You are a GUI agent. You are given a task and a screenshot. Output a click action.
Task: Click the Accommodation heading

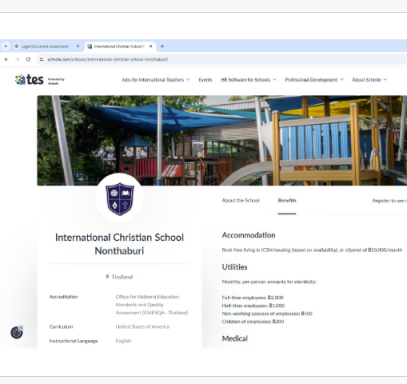[x=249, y=235]
